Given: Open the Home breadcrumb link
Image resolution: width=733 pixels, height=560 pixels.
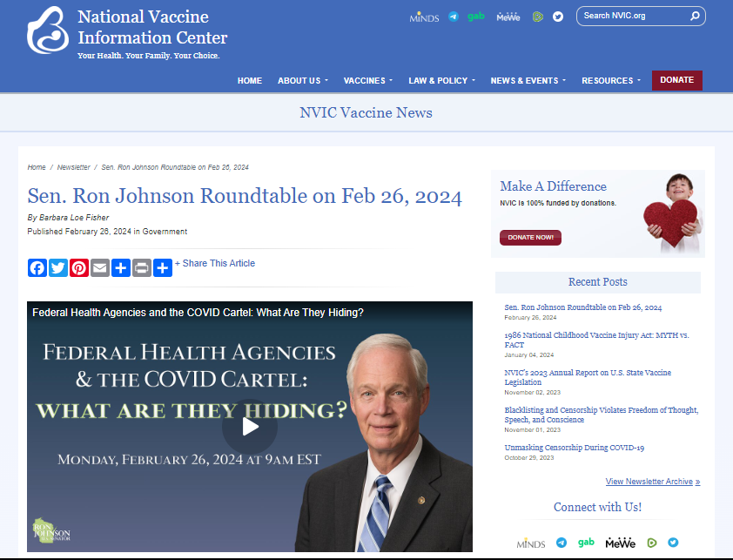Looking at the screenshot, I should (x=37, y=167).
